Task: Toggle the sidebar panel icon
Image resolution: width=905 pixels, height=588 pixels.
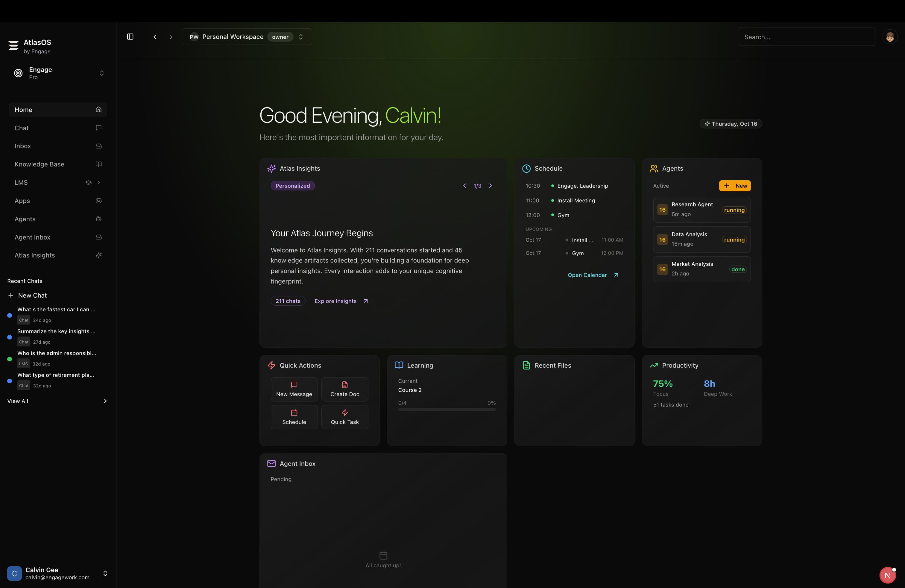Action: click(130, 37)
